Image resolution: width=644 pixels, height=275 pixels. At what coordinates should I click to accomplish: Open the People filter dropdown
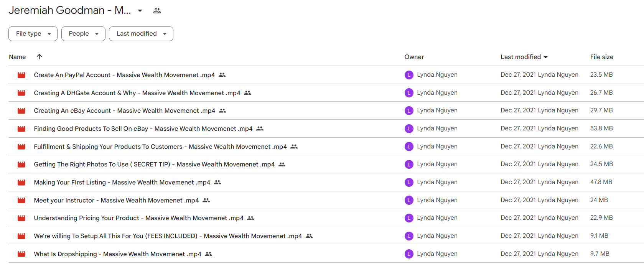83,34
